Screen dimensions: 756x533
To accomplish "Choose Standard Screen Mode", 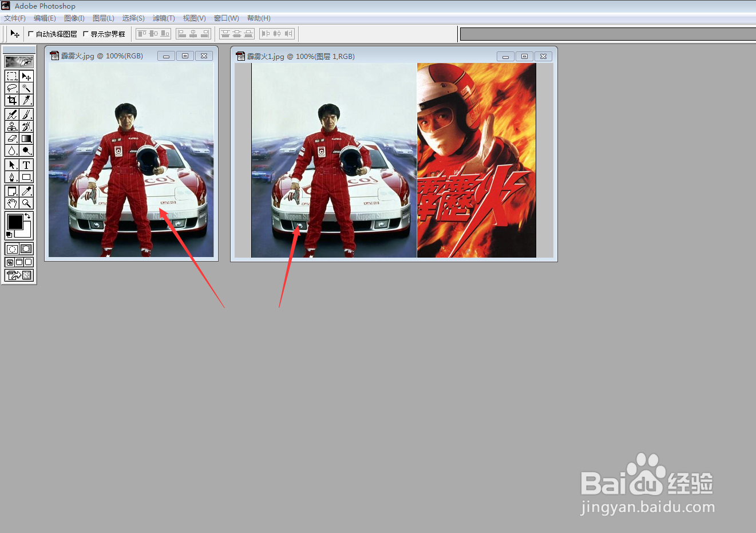I will (x=10, y=262).
